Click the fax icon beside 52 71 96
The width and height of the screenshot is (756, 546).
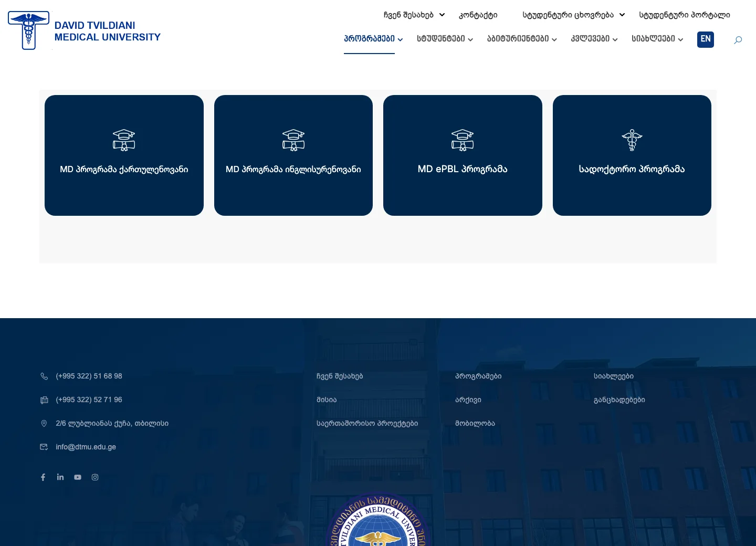pos(44,400)
